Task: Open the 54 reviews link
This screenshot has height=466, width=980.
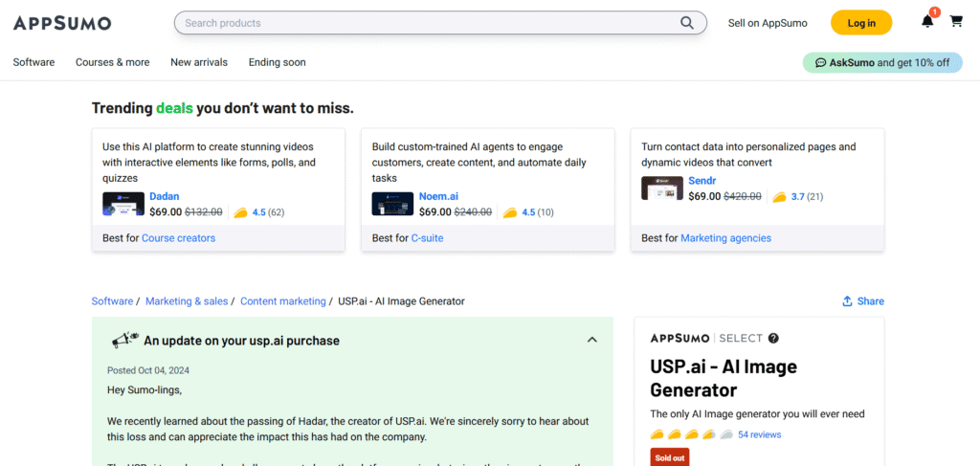Action: 759,434
